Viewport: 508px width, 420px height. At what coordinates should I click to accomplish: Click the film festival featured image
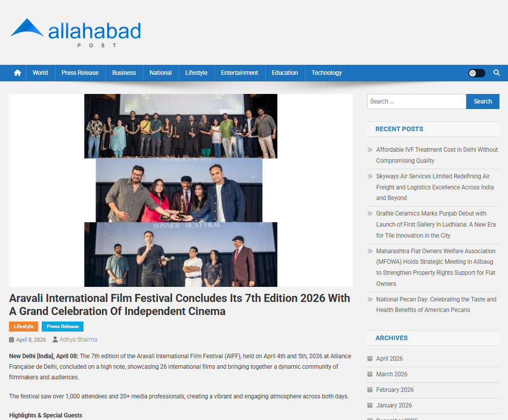point(181,190)
